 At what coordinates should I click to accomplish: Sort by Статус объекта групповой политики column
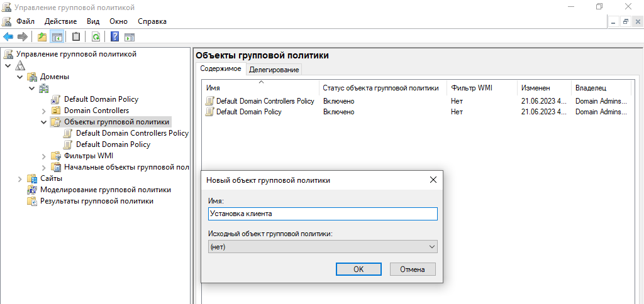[383, 88]
